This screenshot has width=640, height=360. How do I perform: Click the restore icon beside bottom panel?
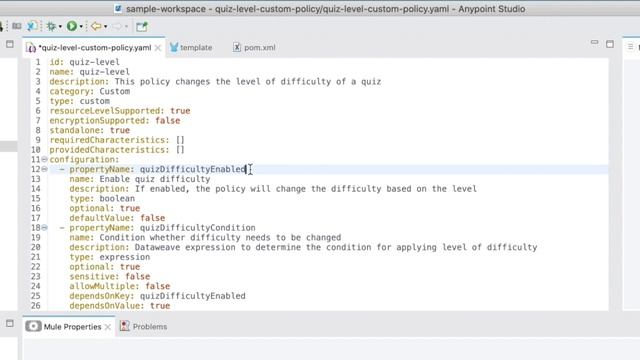coord(10,324)
